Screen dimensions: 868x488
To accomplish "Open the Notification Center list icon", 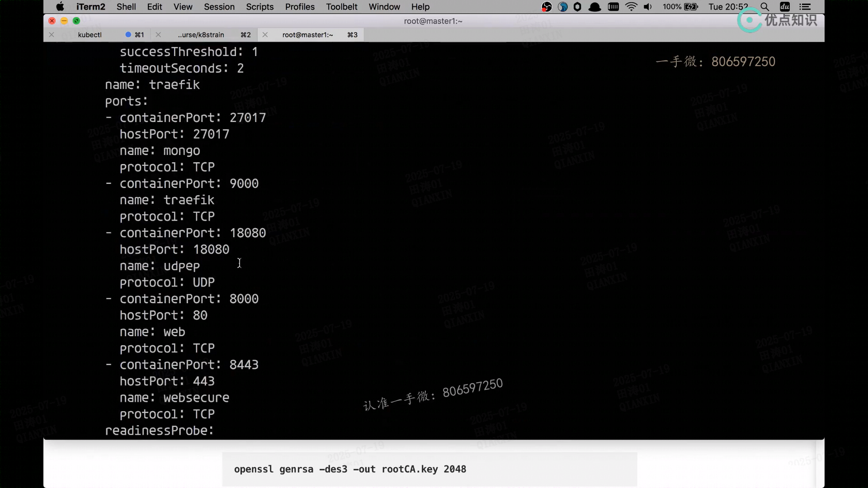I will tap(805, 7).
